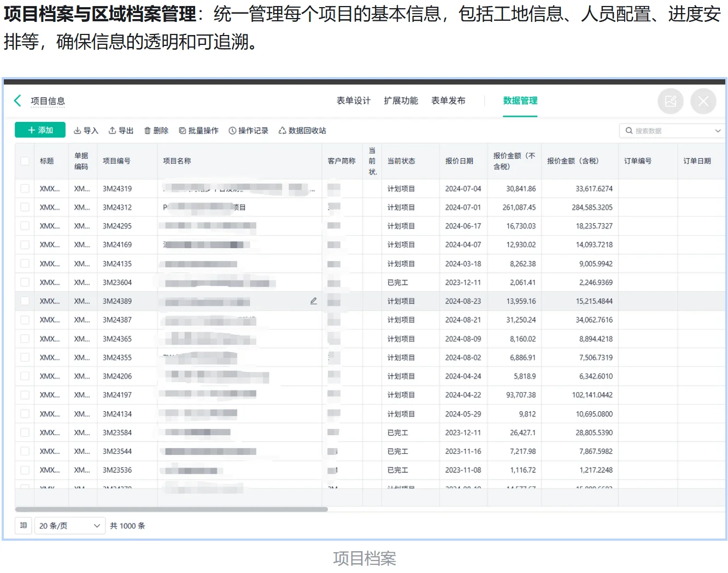728x573 pixels.
Task: Open the 20条/页 page size dropdown
Action: (69, 525)
